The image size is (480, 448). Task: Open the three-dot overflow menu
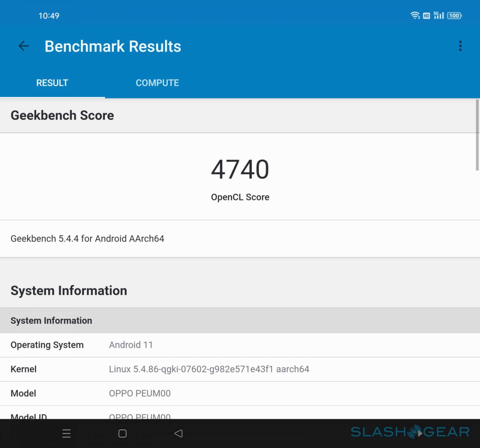click(x=460, y=46)
